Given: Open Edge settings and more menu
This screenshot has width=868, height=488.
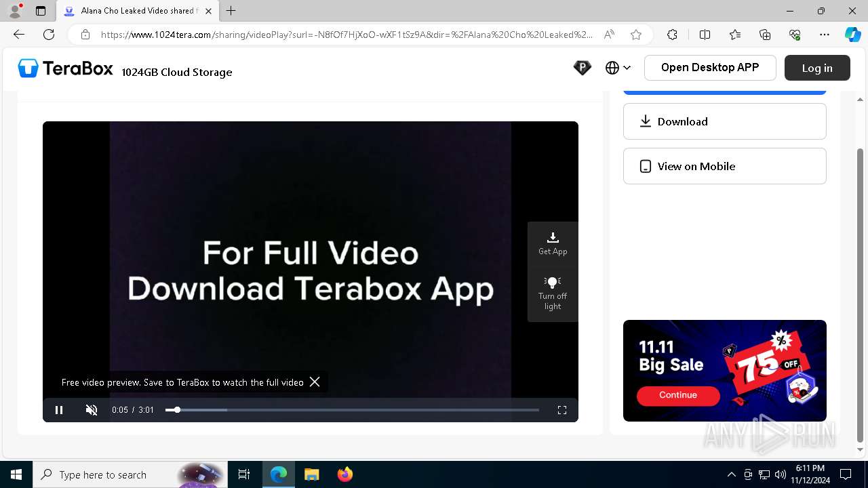Looking at the screenshot, I should (825, 35).
